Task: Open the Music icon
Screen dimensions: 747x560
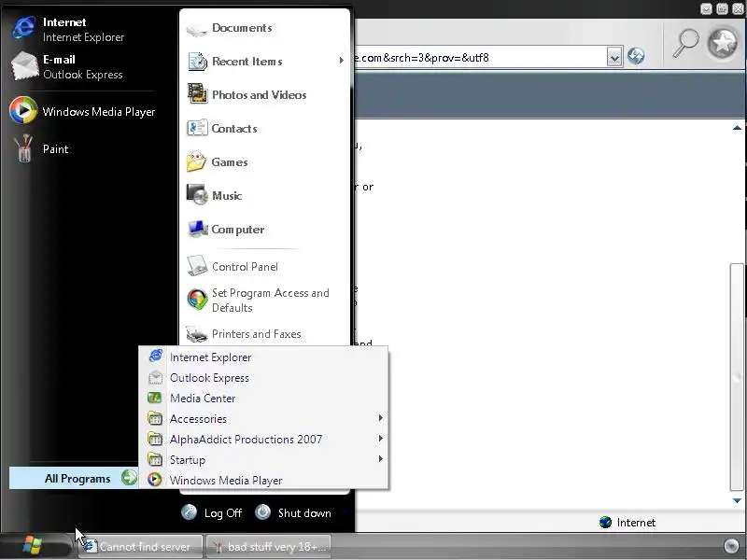Action: pyautogui.click(x=197, y=195)
